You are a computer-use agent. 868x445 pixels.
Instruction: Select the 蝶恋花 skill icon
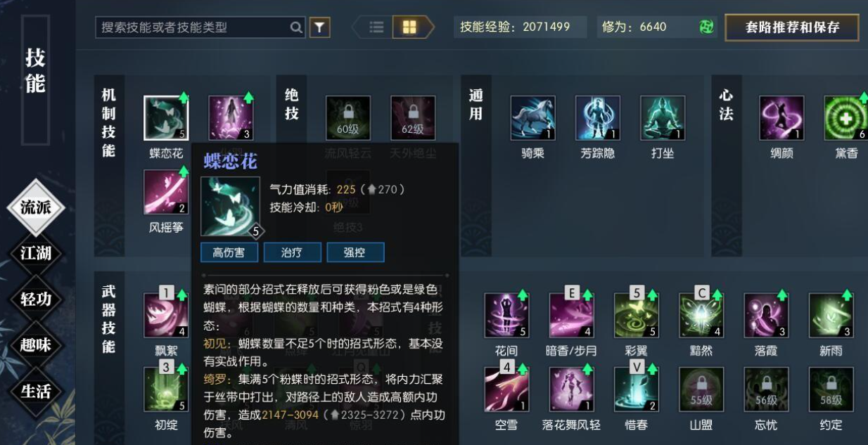(x=166, y=118)
